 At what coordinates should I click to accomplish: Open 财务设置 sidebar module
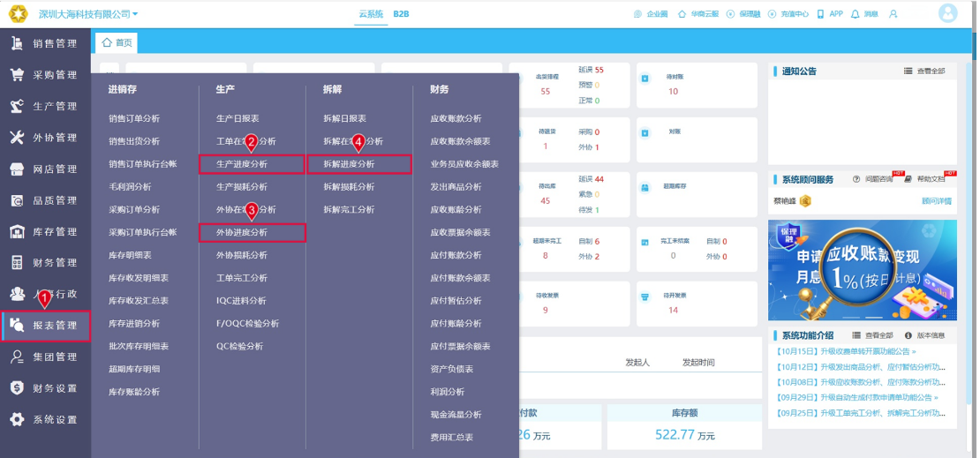[45, 388]
